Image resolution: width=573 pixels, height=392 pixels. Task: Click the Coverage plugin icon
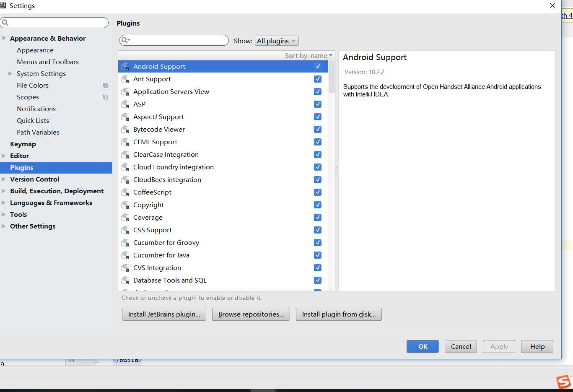[125, 217]
